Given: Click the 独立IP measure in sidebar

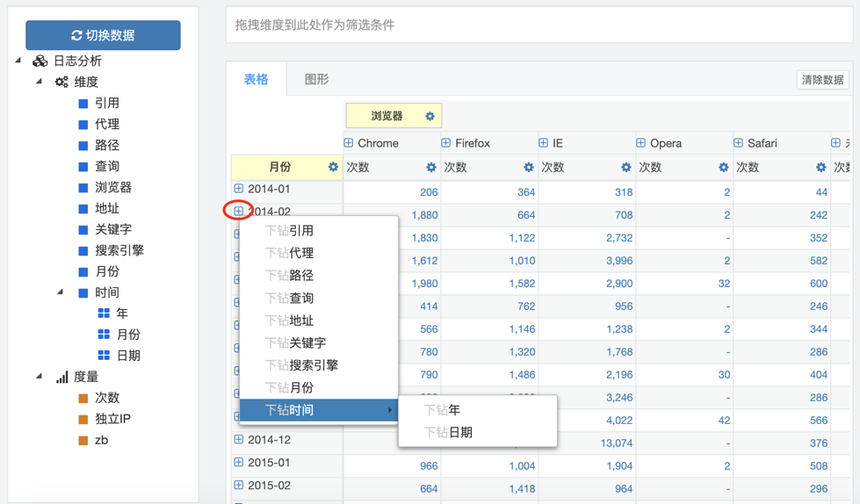Looking at the screenshot, I should pyautogui.click(x=112, y=419).
